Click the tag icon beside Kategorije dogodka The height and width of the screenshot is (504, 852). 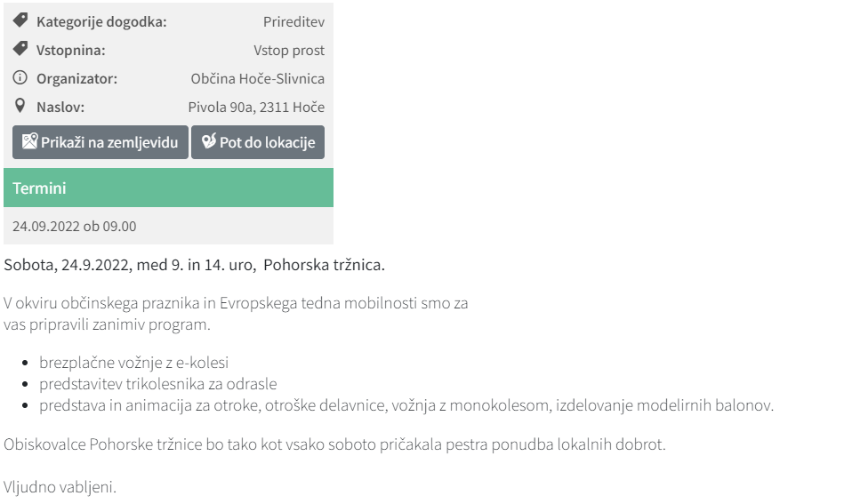pyautogui.click(x=20, y=20)
